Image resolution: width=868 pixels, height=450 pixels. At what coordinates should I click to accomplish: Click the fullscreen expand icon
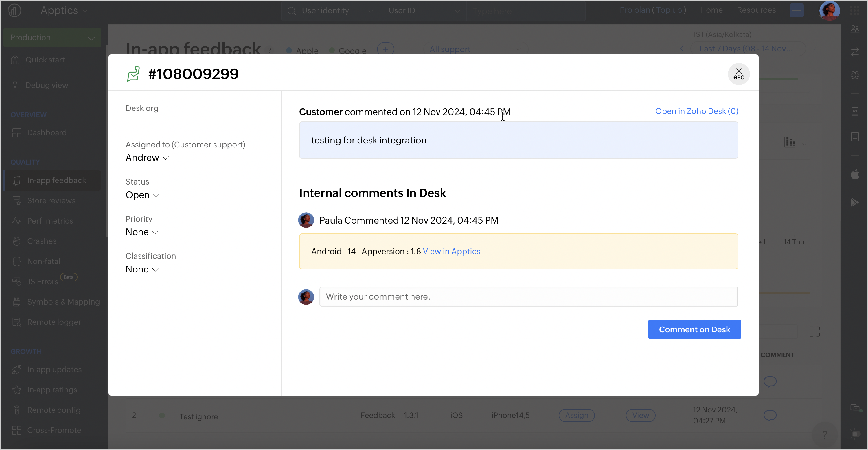[814, 331]
